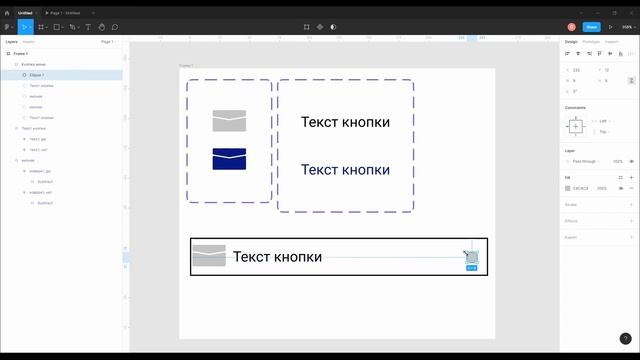Align top icon in the Design panel
640x360 pixels.
(x=600, y=53)
